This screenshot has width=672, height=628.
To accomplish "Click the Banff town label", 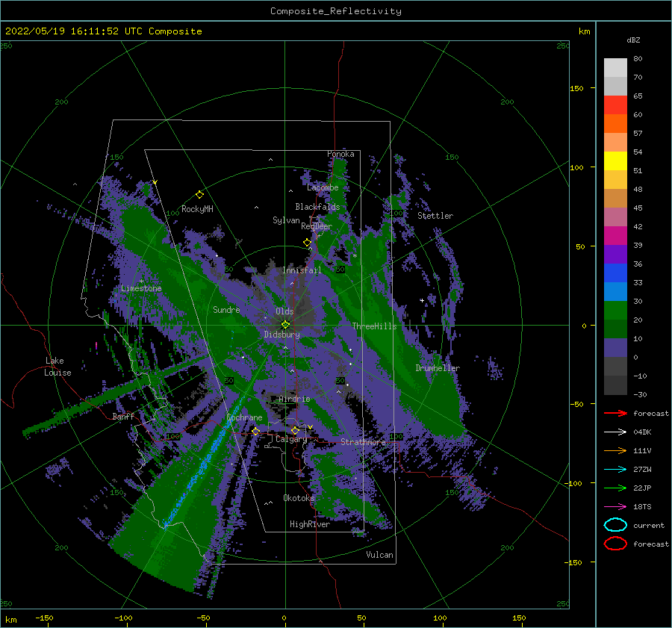I will point(123,416).
